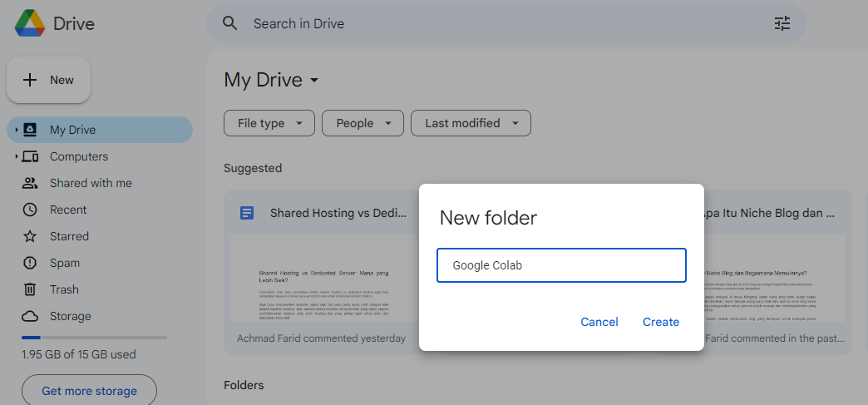Click the Storage cloud icon
The height and width of the screenshot is (405, 868).
[30, 316]
